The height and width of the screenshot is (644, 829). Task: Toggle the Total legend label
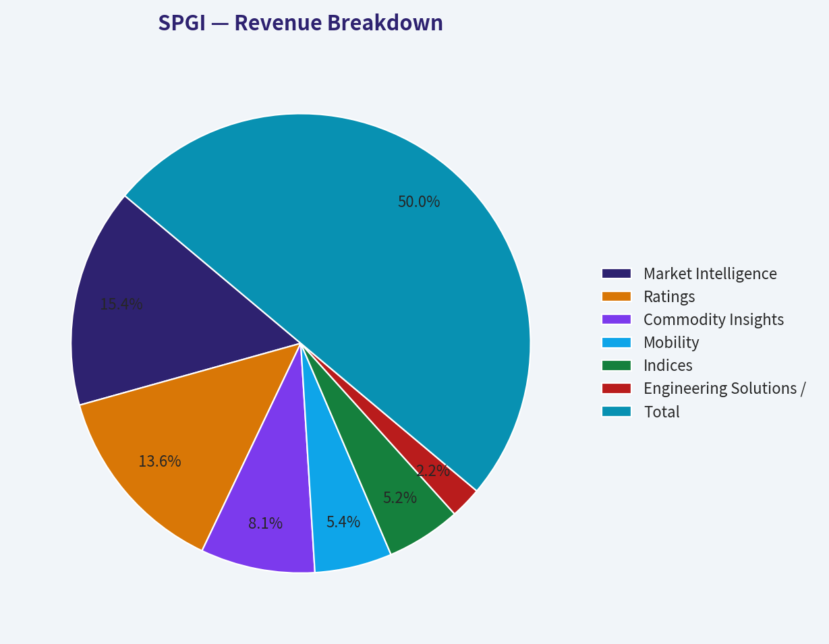(662, 411)
